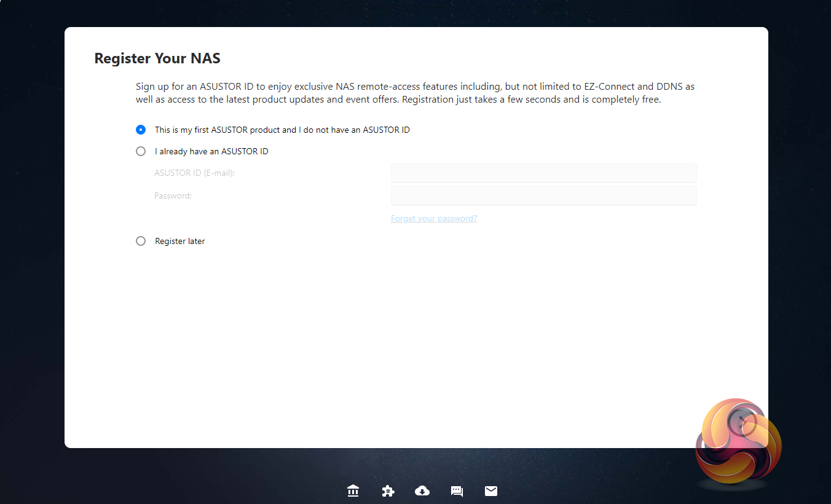Focus the Password input field

click(x=544, y=195)
